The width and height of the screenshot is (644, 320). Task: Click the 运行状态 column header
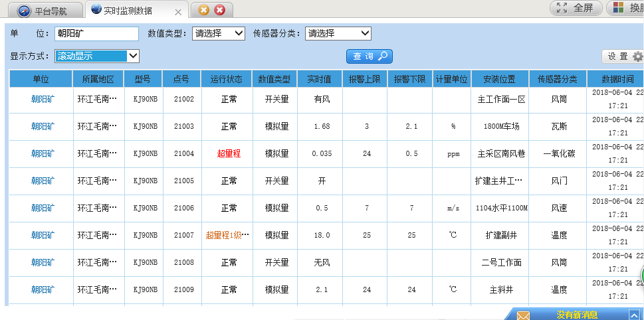pos(227,79)
